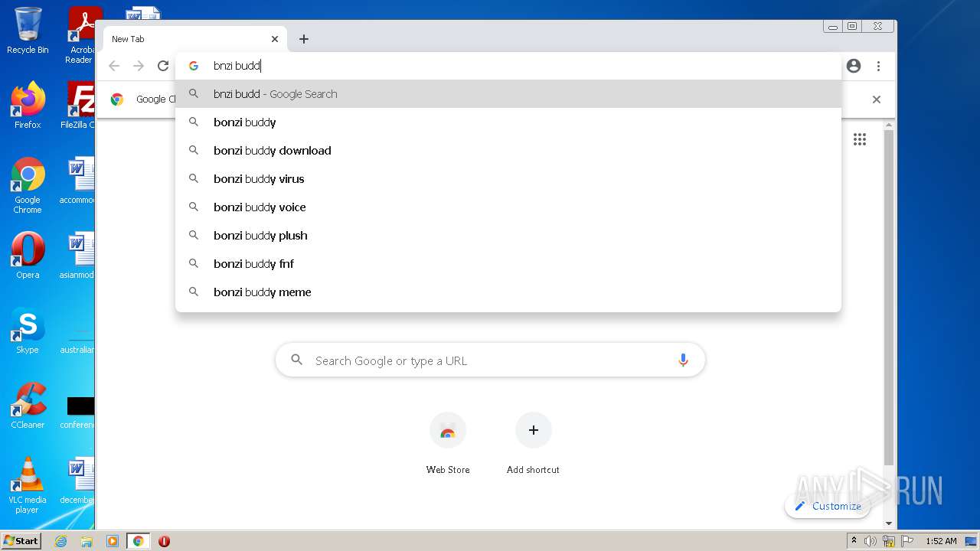Open the Google apps grid

[x=860, y=139]
